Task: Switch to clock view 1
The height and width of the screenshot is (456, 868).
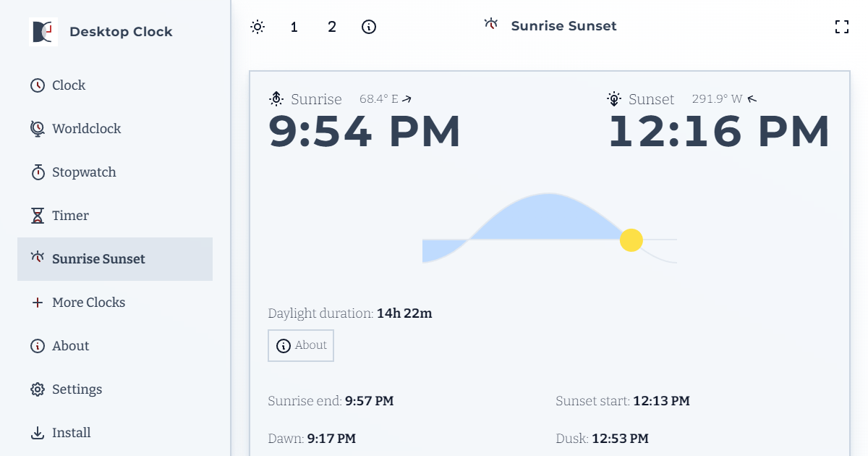Action: [294, 27]
